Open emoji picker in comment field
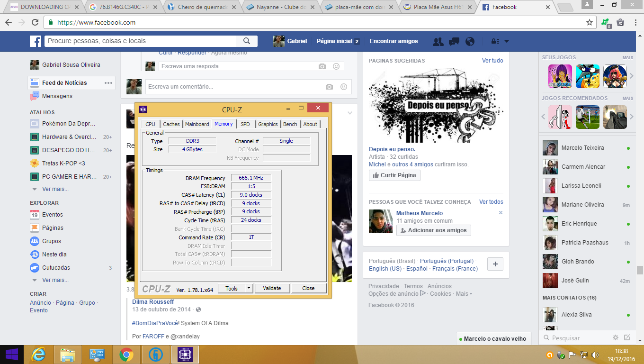Screen dimensions: 644x364 pos(344,87)
